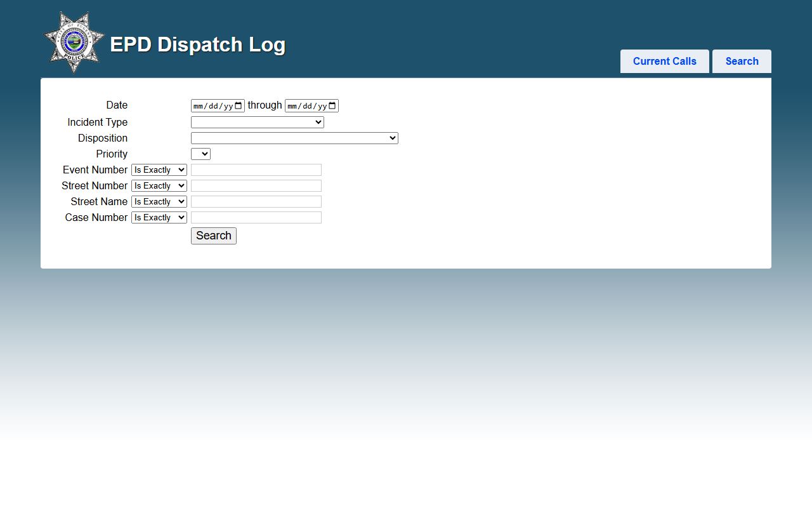This screenshot has width=812, height=508.
Task: Click the Street Name label
Action: click(x=99, y=201)
